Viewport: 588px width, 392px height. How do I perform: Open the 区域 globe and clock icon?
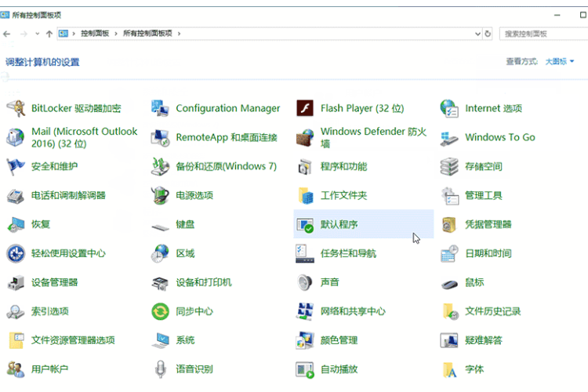point(160,253)
